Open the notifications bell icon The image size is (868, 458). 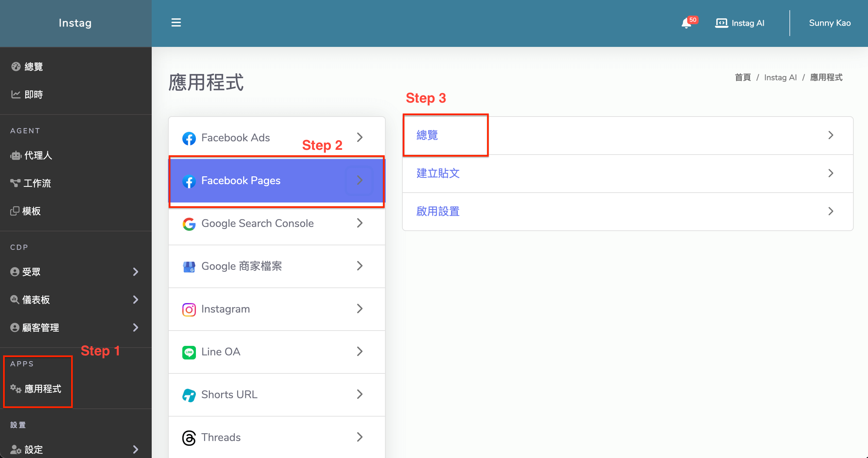point(686,23)
